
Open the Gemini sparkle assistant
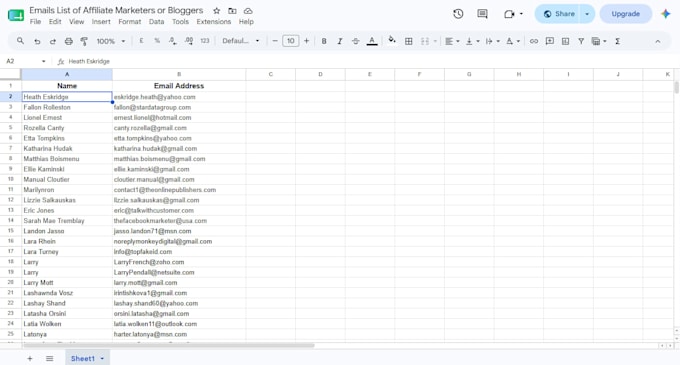[x=666, y=14]
